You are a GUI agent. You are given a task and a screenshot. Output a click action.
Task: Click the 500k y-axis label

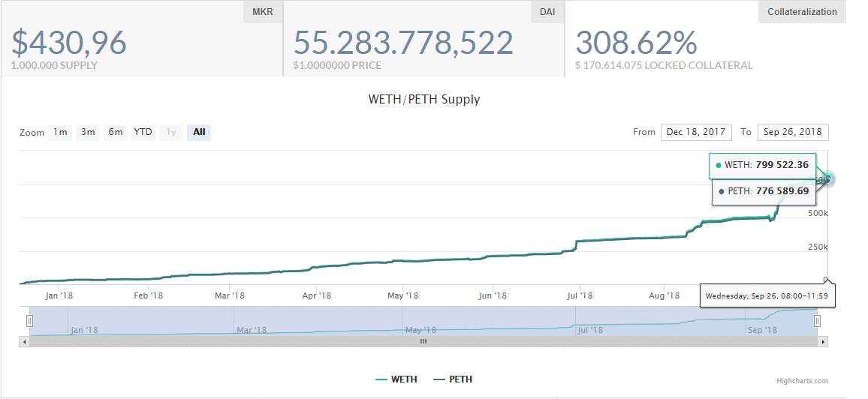click(817, 213)
